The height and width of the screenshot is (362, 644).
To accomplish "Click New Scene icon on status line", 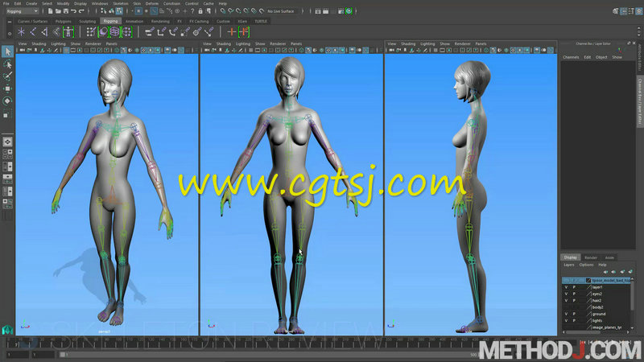I will [50, 11].
